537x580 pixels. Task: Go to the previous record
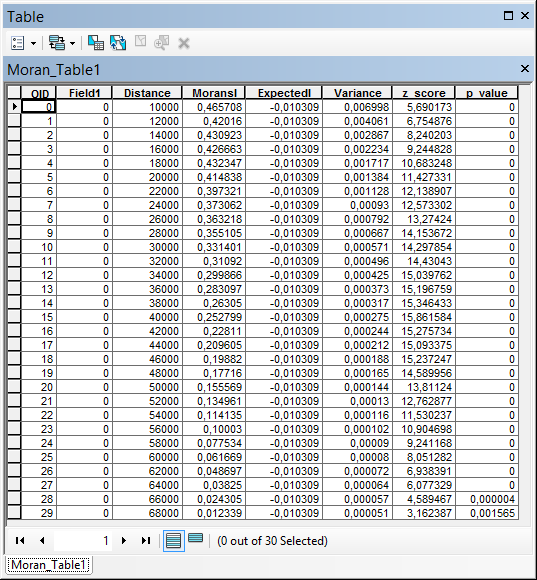(42, 540)
